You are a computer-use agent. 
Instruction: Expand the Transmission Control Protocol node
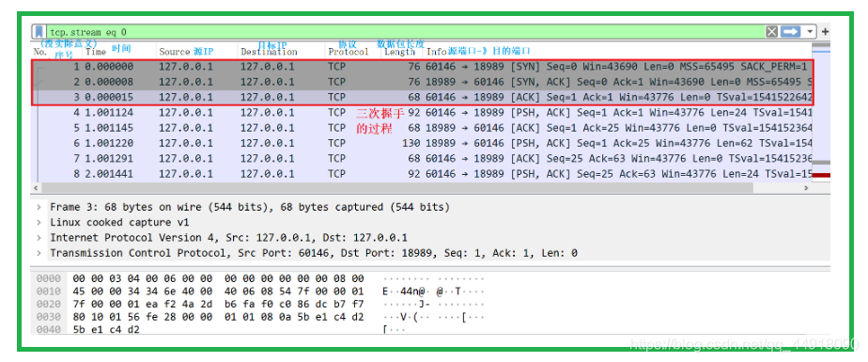point(39,253)
